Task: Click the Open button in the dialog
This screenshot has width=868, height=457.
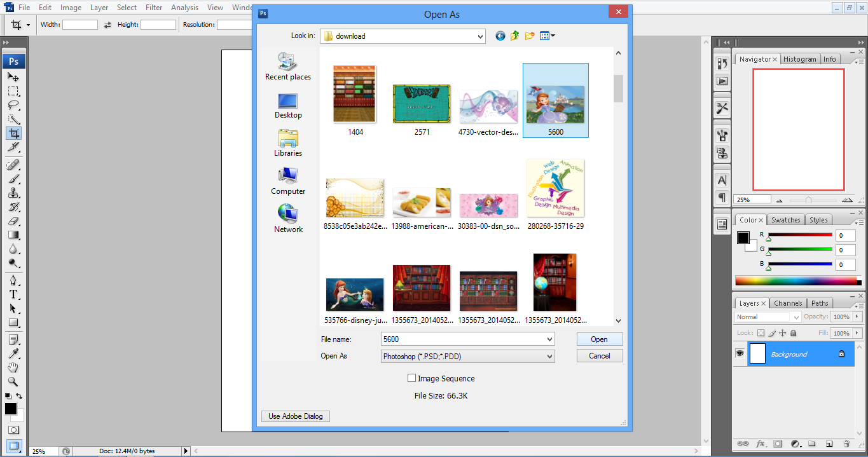Action: pyautogui.click(x=598, y=339)
